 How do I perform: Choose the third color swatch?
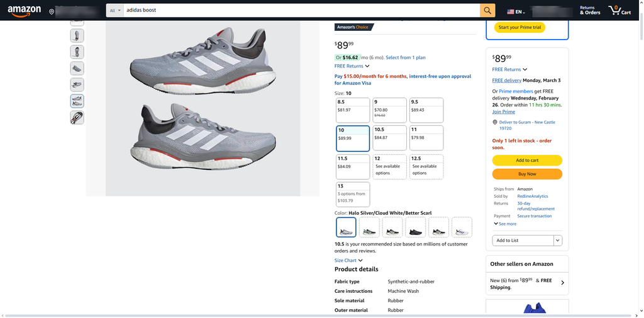(392, 227)
